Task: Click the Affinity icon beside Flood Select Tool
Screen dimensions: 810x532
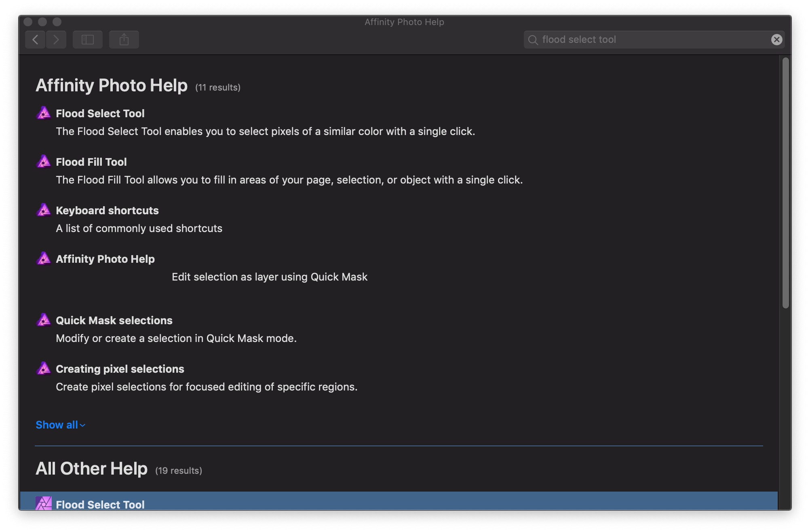Action: [44, 113]
